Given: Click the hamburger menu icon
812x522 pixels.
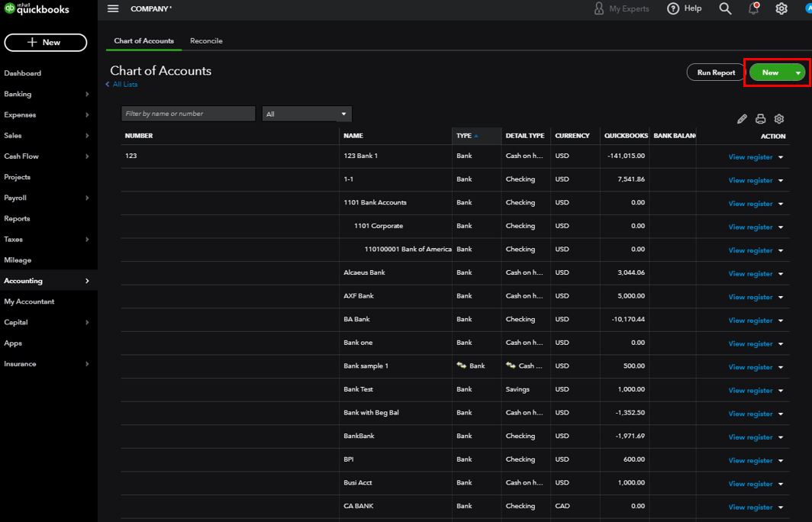Looking at the screenshot, I should coord(113,8).
